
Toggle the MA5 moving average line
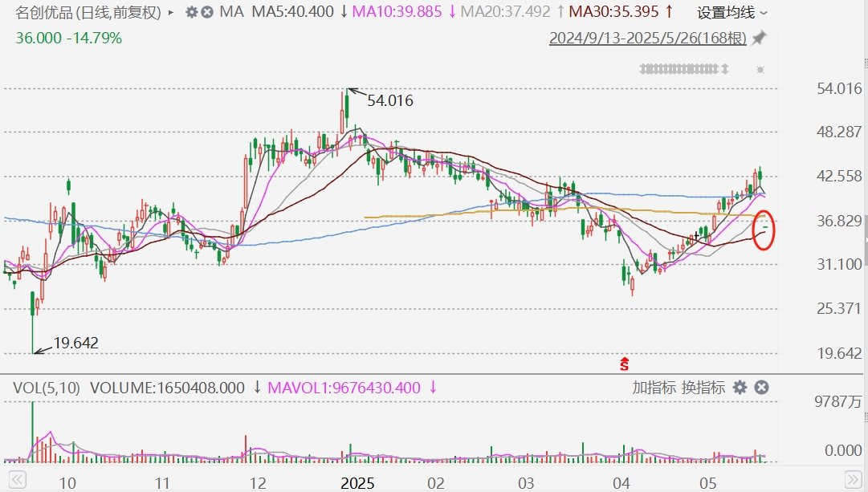point(293,11)
